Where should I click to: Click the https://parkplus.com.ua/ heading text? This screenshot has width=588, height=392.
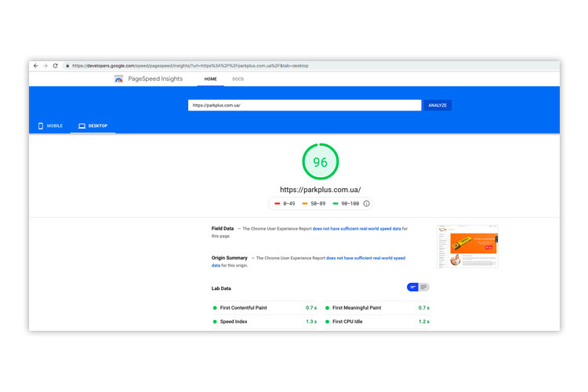pos(320,190)
